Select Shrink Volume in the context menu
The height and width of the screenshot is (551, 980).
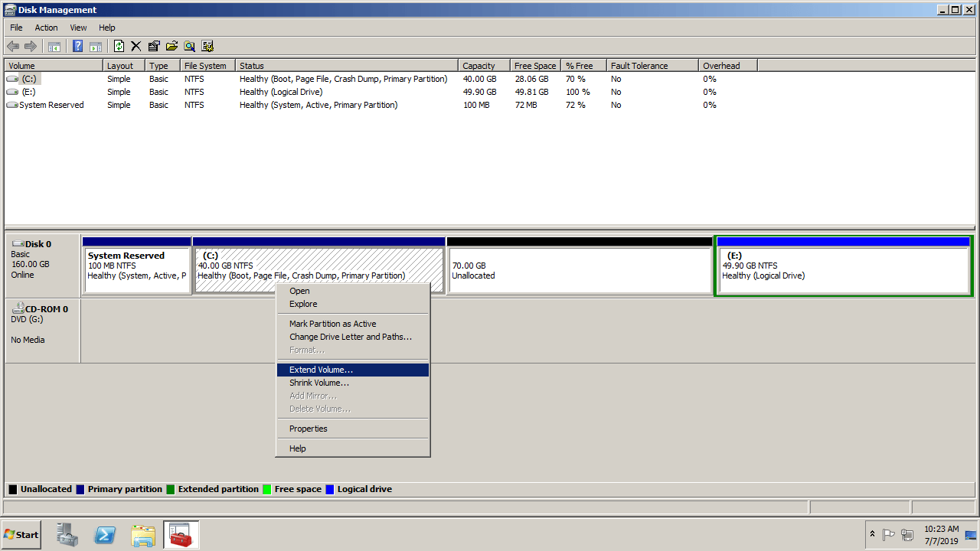pyautogui.click(x=318, y=383)
